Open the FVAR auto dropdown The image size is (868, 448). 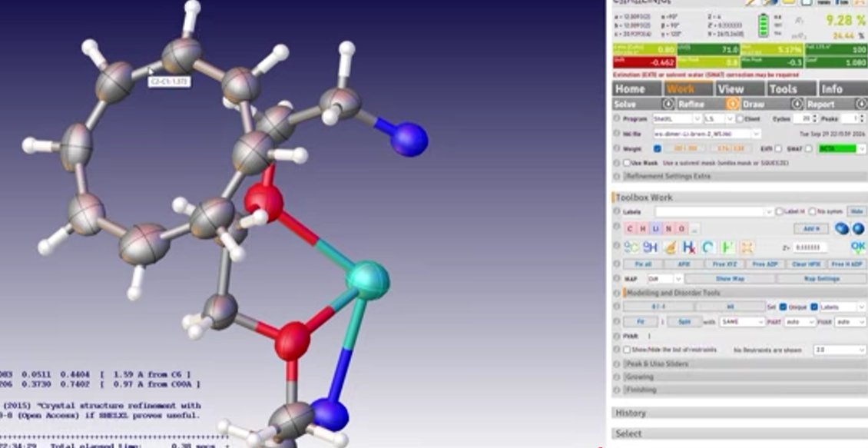click(850, 322)
